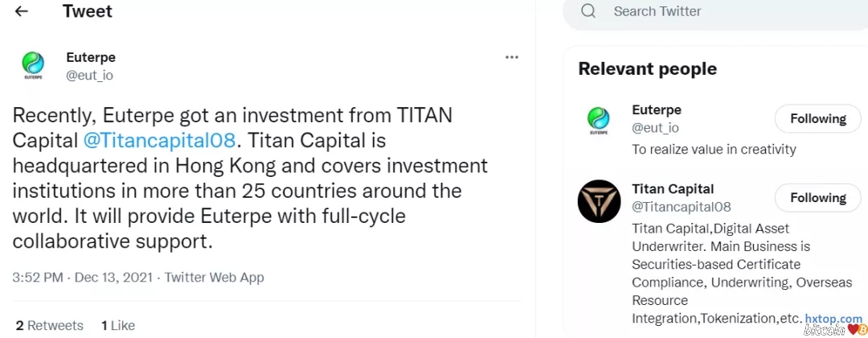This screenshot has width=868, height=338.
Task: Toggle Following button for Euterpe
Action: (x=817, y=118)
